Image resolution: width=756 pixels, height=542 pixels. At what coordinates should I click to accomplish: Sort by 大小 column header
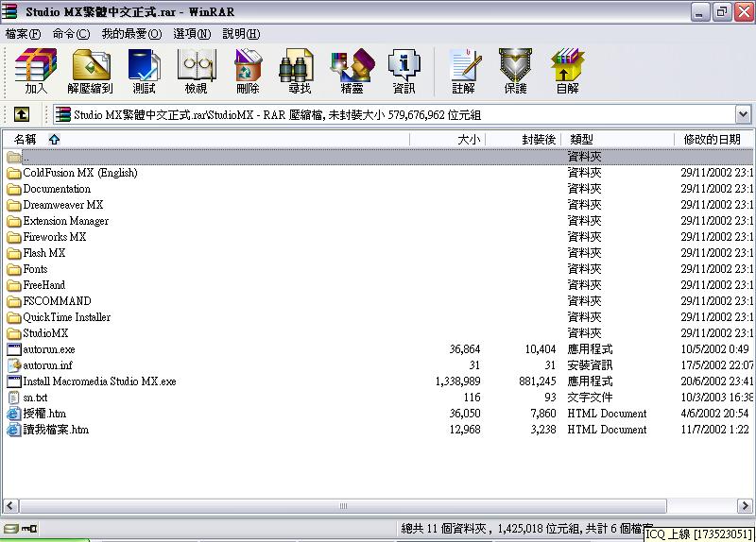point(447,139)
